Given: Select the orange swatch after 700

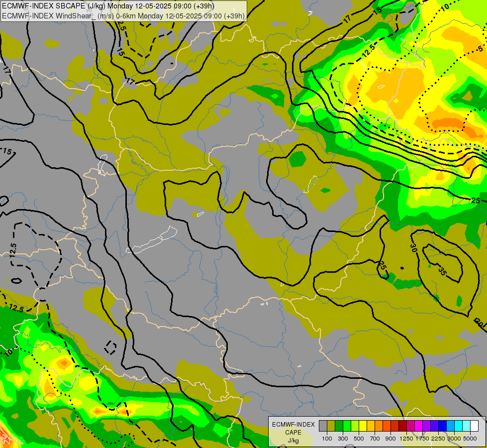Looking at the screenshot, I should coord(379,426).
